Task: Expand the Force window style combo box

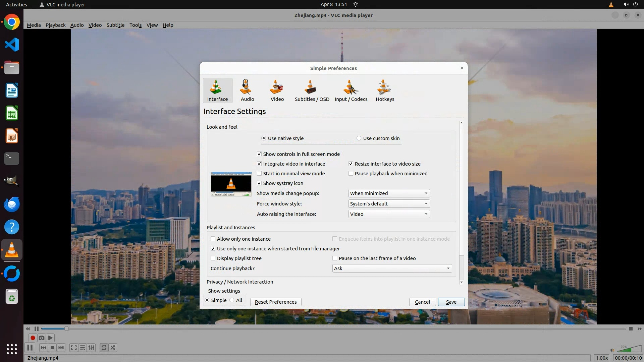Action: 389,204
